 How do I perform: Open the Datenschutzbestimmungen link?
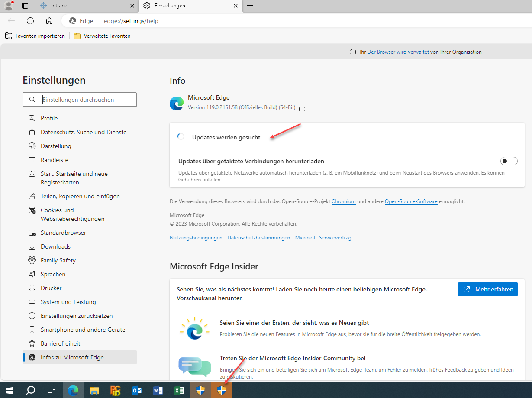click(x=258, y=238)
